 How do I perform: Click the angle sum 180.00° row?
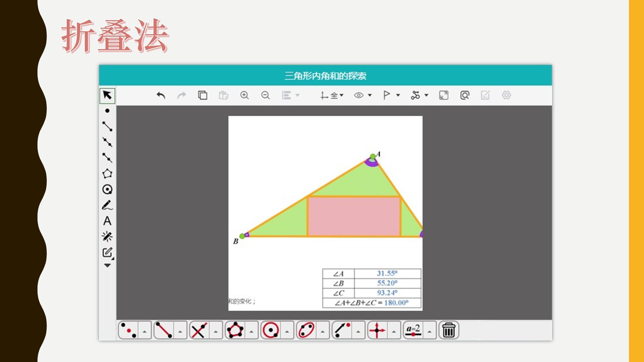[x=372, y=303]
